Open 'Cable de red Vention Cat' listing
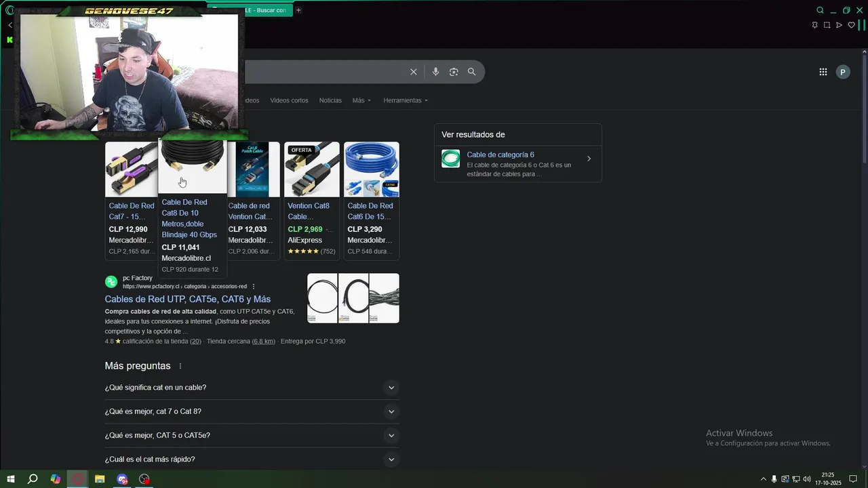Image resolution: width=868 pixels, height=488 pixels. pos(250,211)
